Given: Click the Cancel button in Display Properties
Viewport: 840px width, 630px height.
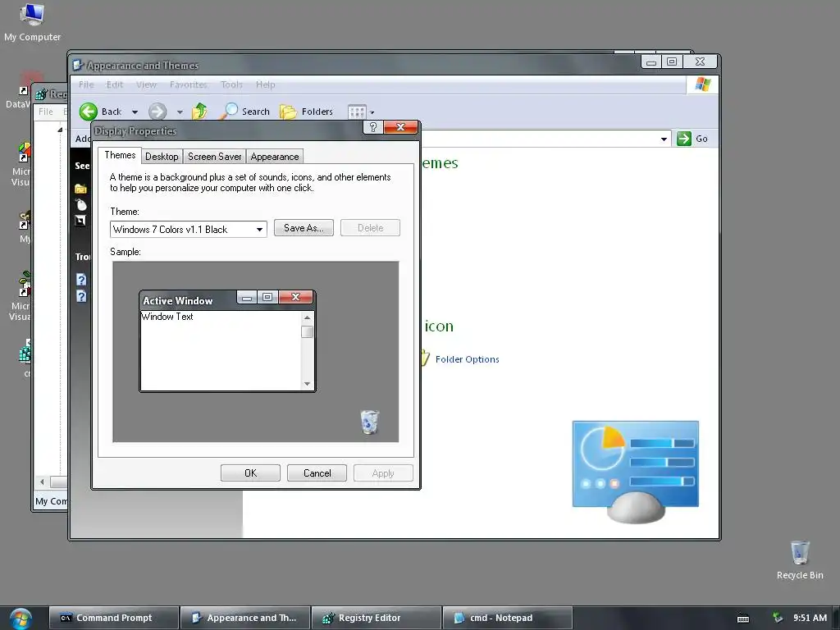Looking at the screenshot, I should tap(317, 473).
